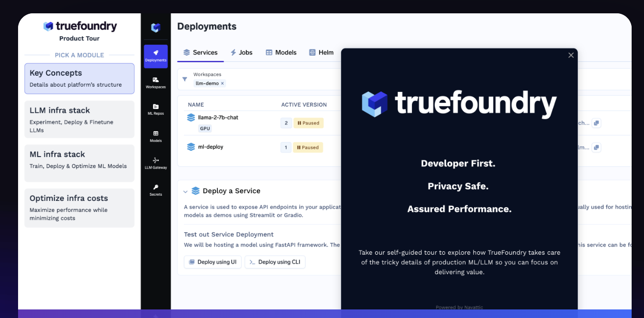Screen dimensions: 644x318
Task: Click the Developer First. text in the popup
Action: (x=458, y=163)
